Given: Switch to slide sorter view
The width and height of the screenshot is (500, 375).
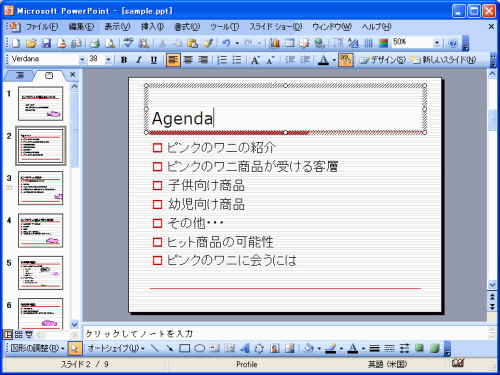Looking at the screenshot, I should (x=19, y=334).
